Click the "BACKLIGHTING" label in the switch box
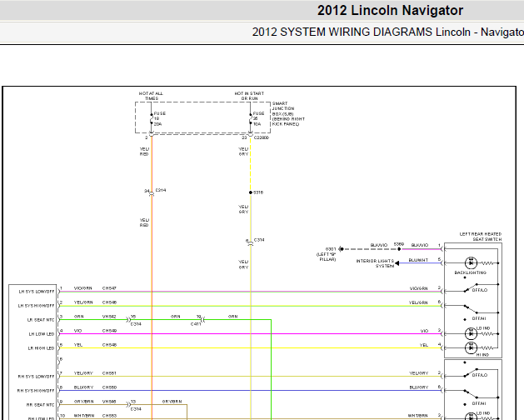524x420 pixels. [x=470, y=272]
